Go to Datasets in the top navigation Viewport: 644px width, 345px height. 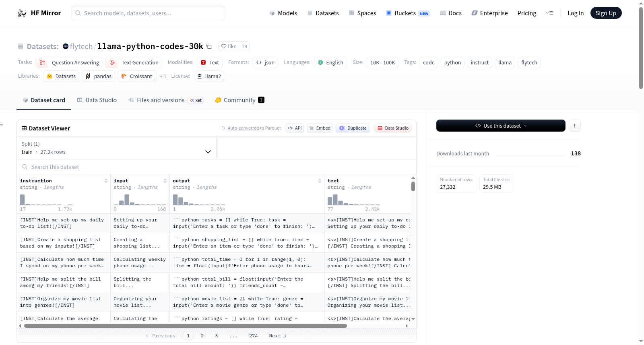pos(323,13)
